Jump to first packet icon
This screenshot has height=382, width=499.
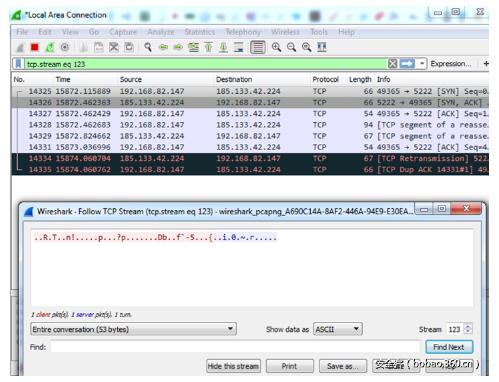[x=208, y=47]
